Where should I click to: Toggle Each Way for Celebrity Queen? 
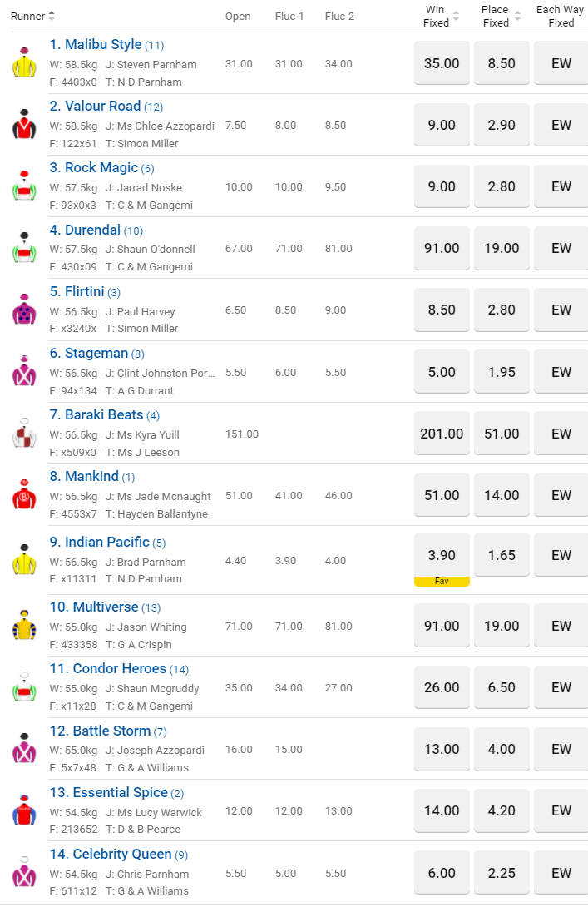coord(561,873)
